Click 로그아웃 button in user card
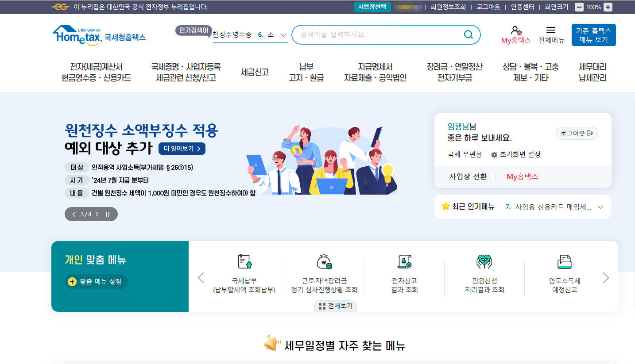635x364 pixels. point(577,133)
